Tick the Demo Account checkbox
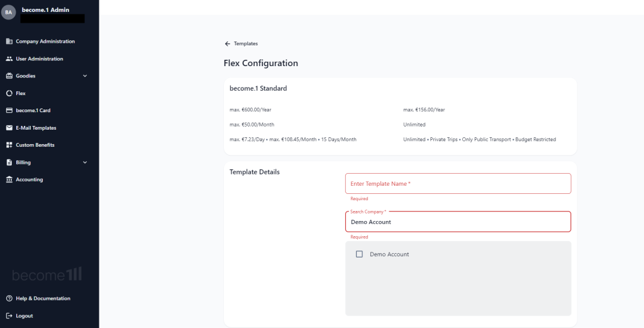The height and width of the screenshot is (328, 644). pos(359,254)
